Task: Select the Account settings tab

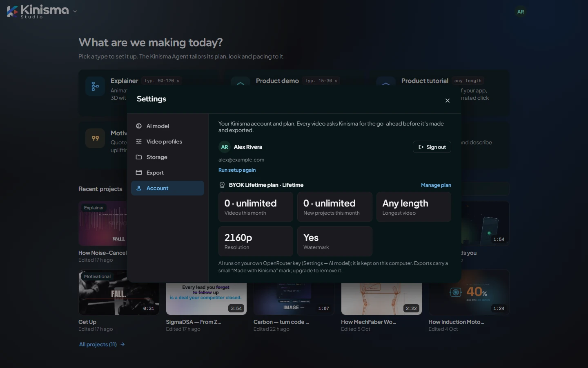Action: 167,188
